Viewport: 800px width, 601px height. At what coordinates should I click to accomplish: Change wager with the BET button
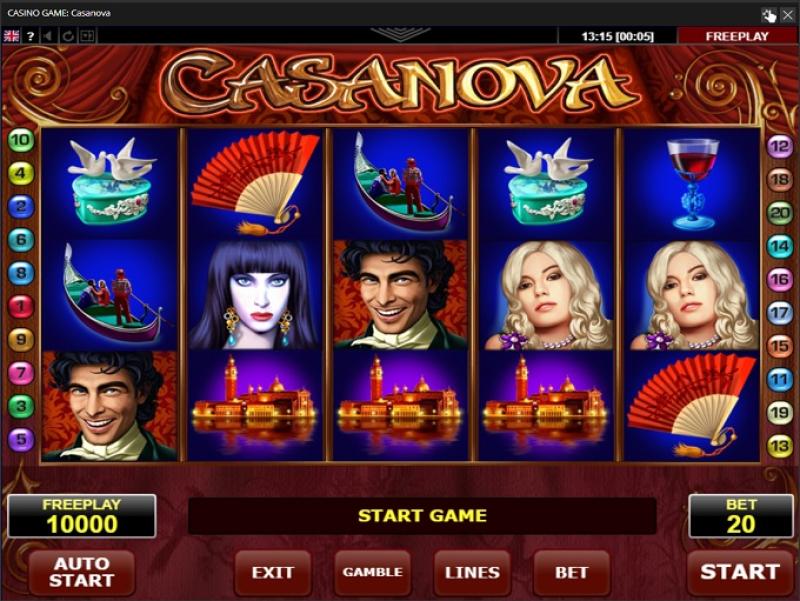571,572
